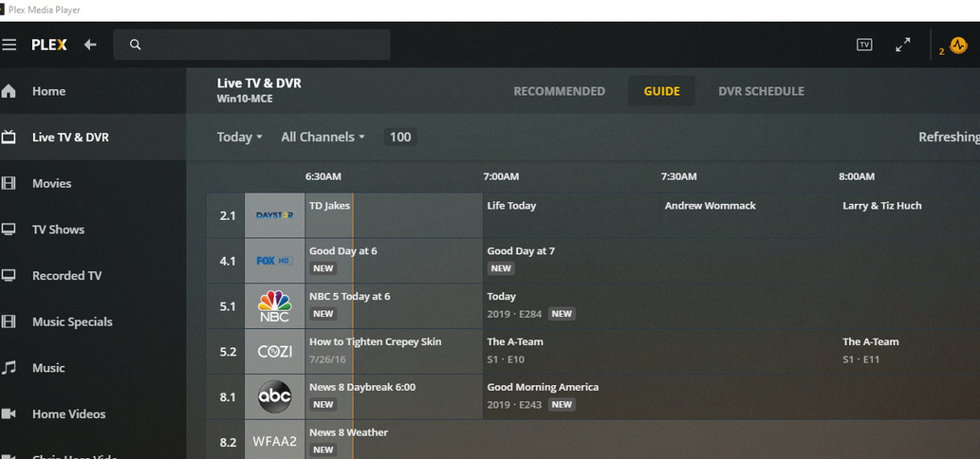Viewport: 980px width, 459px height.
Task: Click the Recorded TV monitor icon
Action: pos(9,275)
